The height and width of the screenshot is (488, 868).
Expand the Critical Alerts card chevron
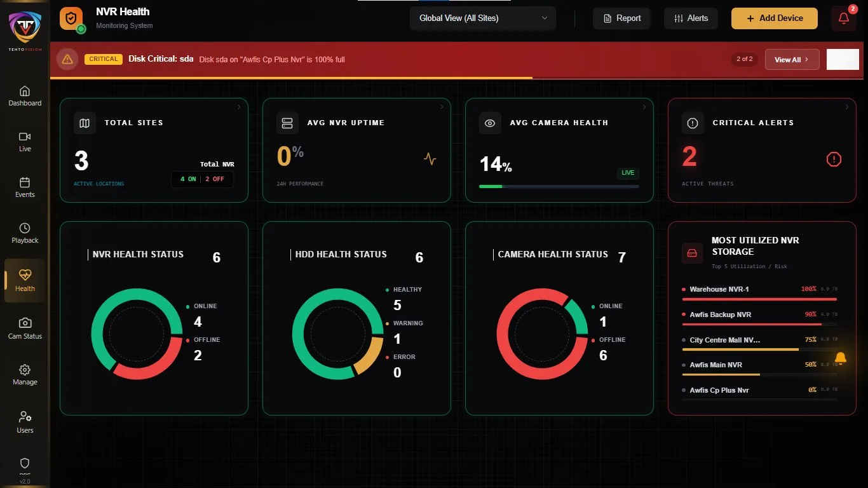[847, 107]
